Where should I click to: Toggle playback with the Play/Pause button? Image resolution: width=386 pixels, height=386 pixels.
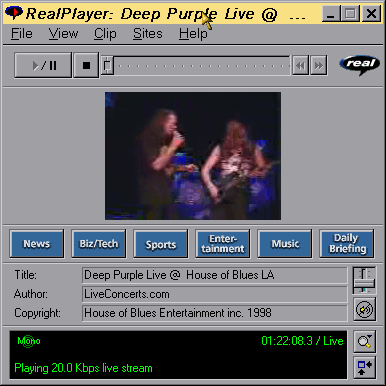(x=43, y=65)
